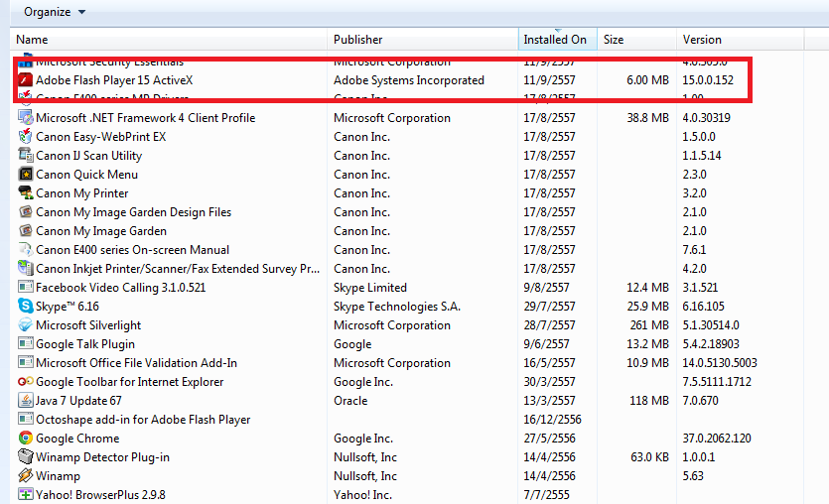Click the Canon Quick Menu icon
This screenshot has width=829, height=504.
pos(25,175)
